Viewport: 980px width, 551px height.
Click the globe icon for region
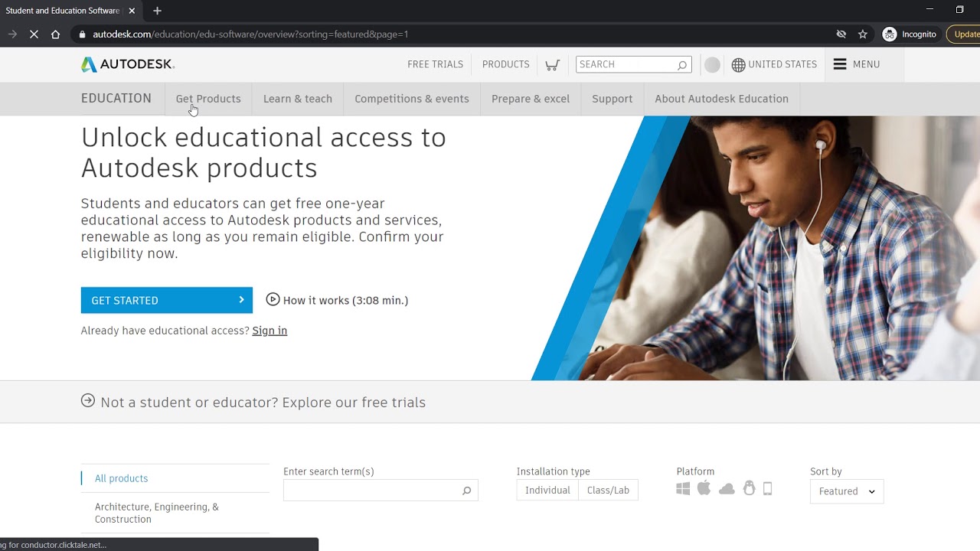coord(738,65)
